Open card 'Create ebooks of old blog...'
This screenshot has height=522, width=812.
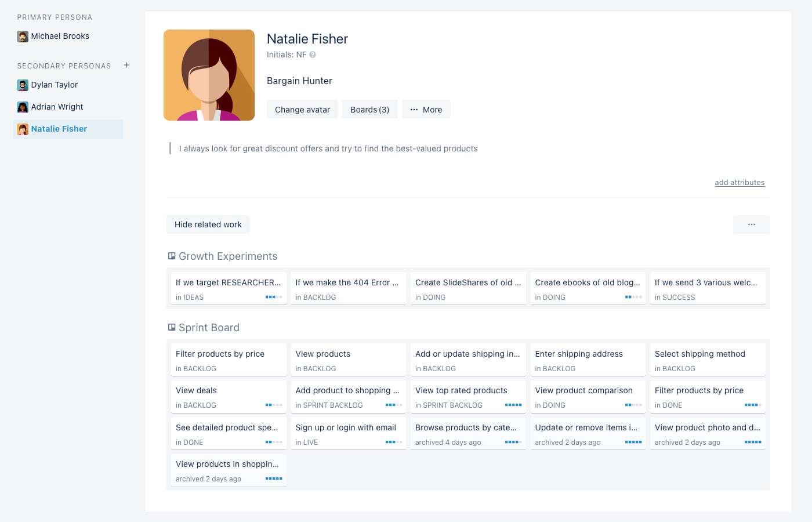point(588,288)
